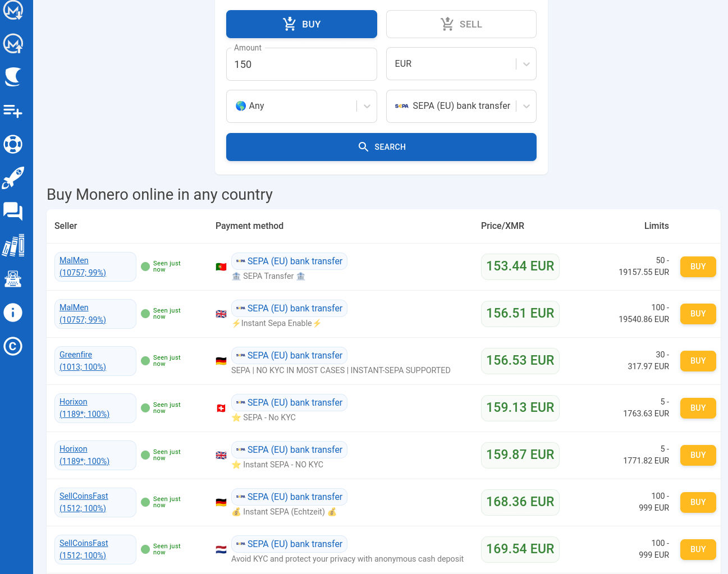Viewport: 728px width, 574px height.
Task: Click BUY for the 153.44 EUR offer
Action: [698, 267]
